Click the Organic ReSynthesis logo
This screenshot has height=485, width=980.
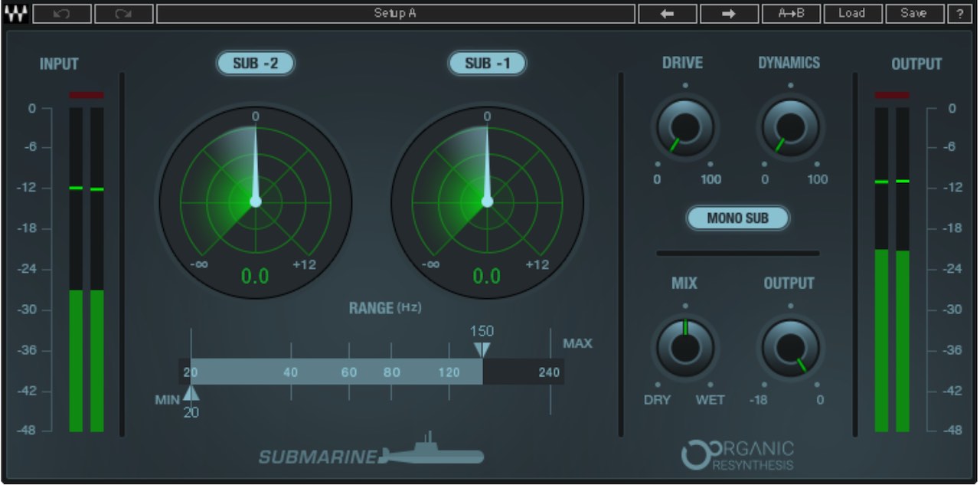pyautogui.click(x=737, y=454)
